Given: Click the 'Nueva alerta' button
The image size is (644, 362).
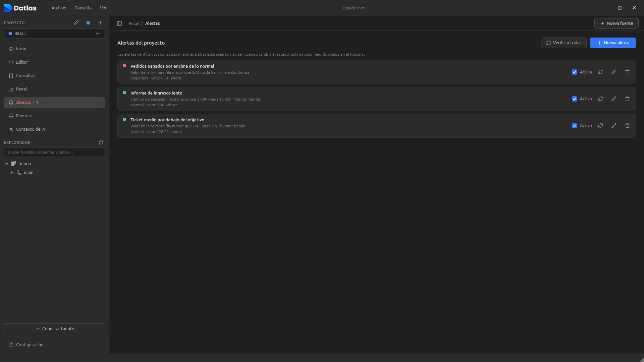Looking at the screenshot, I should click(613, 43).
